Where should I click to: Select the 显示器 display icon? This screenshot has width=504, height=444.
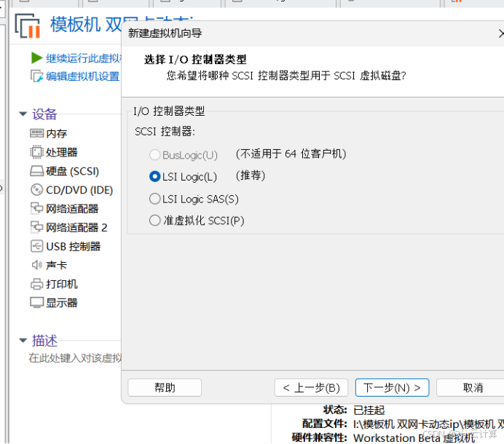36,303
